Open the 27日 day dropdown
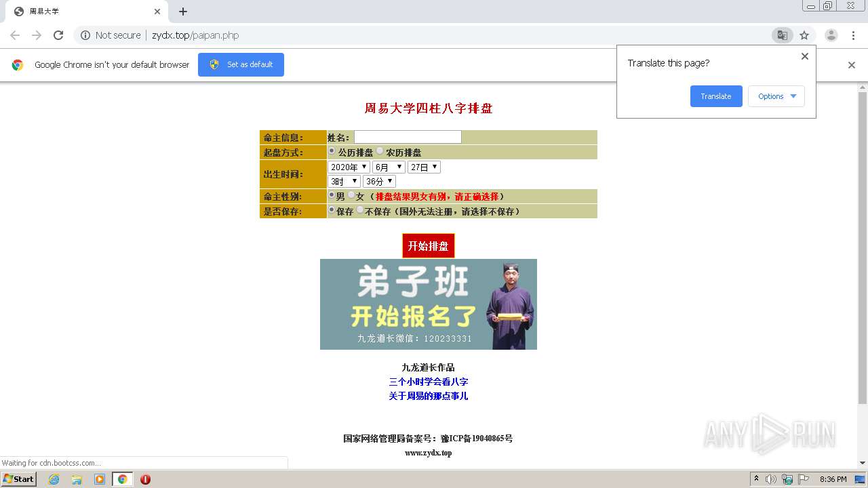 coord(424,167)
